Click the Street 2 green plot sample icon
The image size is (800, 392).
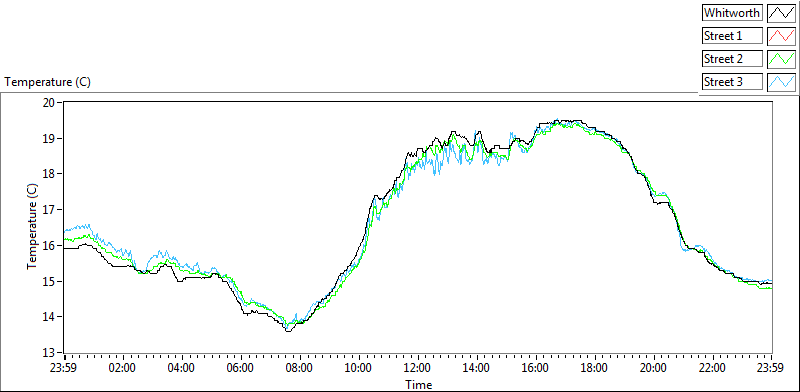(x=781, y=59)
